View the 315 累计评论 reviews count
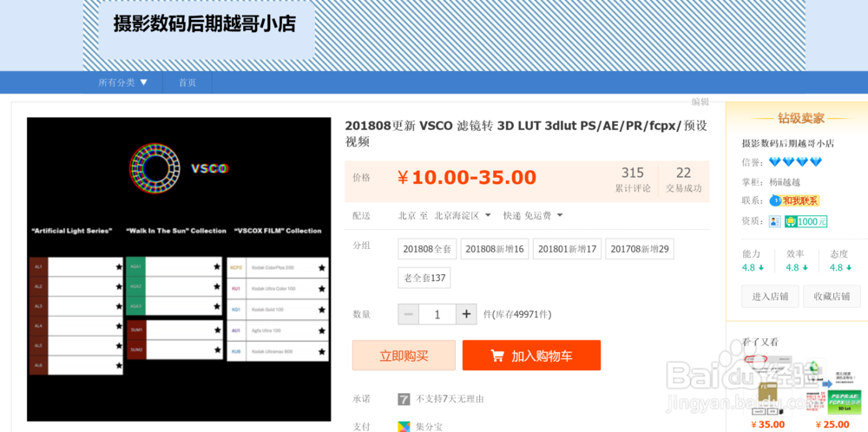Screen dimensions: 868x432 tap(633, 180)
